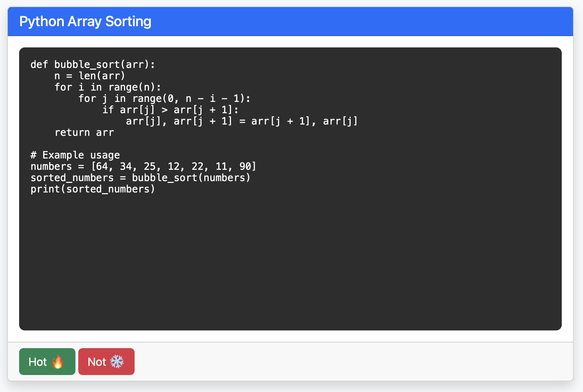Click the 'sorted_numbers = bubble_sort(numbers)' line
The image size is (583, 392).
(141, 178)
